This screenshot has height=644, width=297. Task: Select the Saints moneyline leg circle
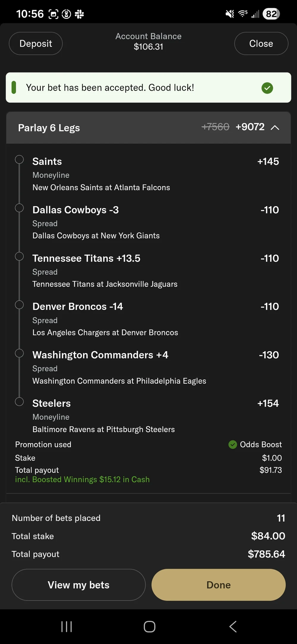[x=19, y=160]
